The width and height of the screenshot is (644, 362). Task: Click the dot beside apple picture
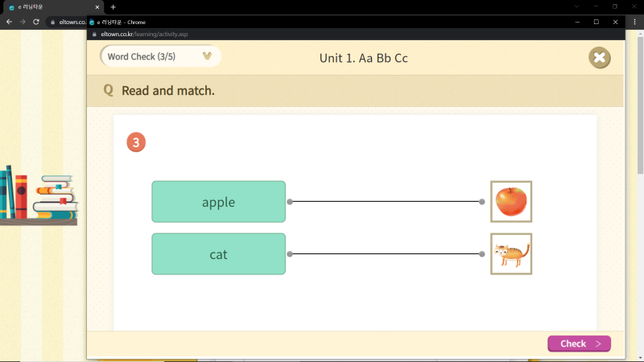[x=482, y=202]
